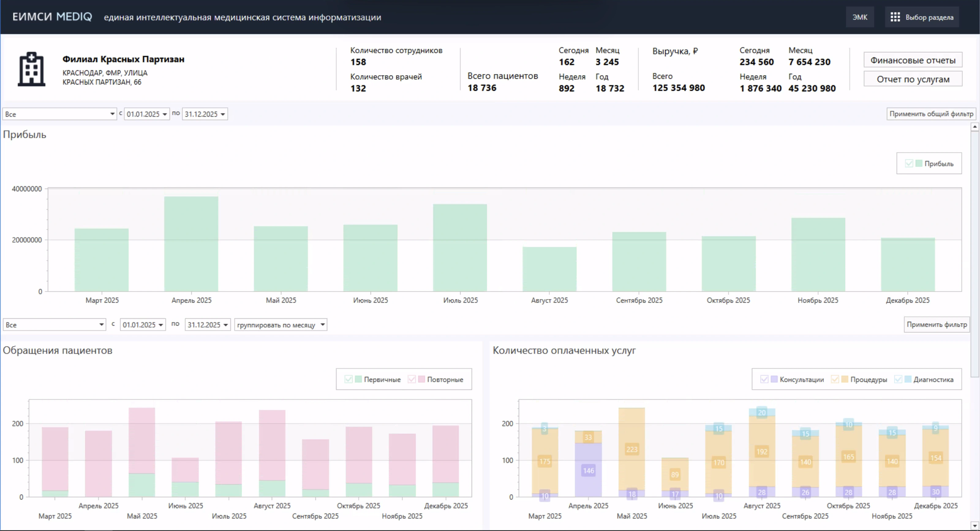Click the purple Консультации legend color swatch
This screenshot has height=531, width=980.
point(774,379)
